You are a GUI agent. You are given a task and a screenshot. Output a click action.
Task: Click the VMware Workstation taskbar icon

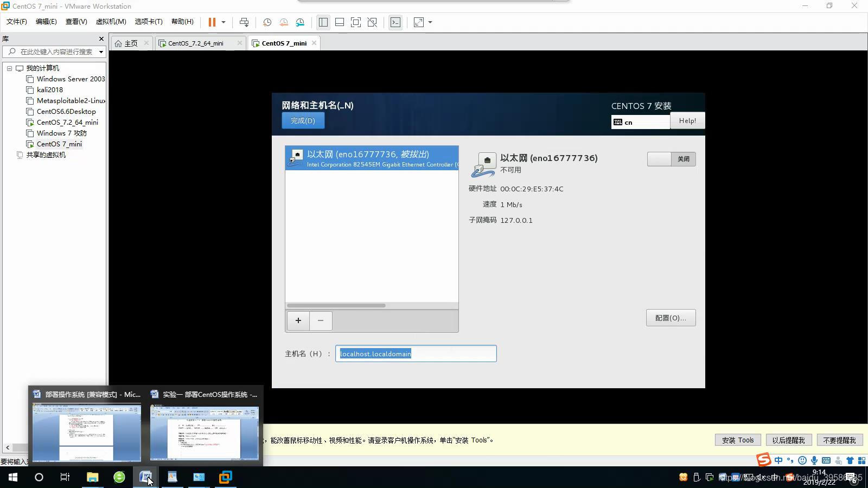[226, 477]
